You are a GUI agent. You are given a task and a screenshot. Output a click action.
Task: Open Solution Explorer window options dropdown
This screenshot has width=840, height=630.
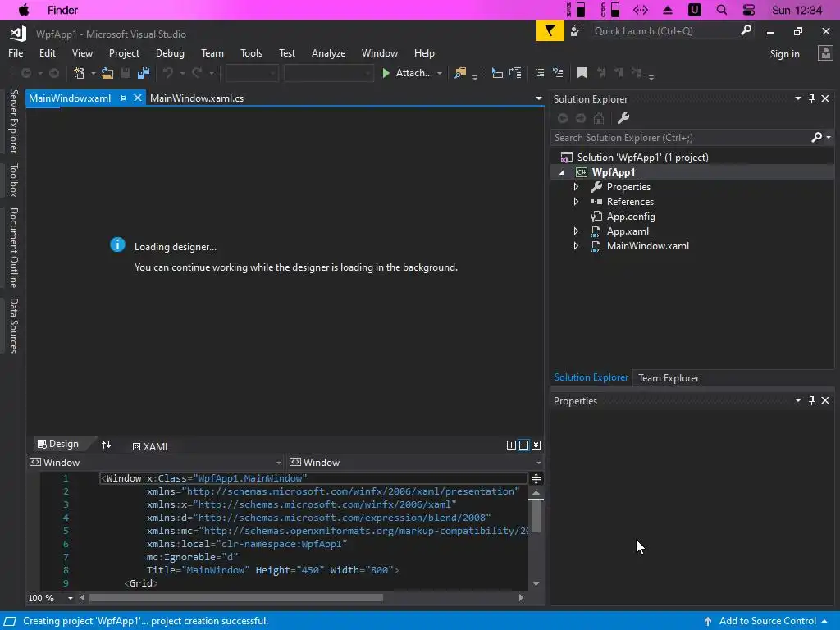click(797, 98)
